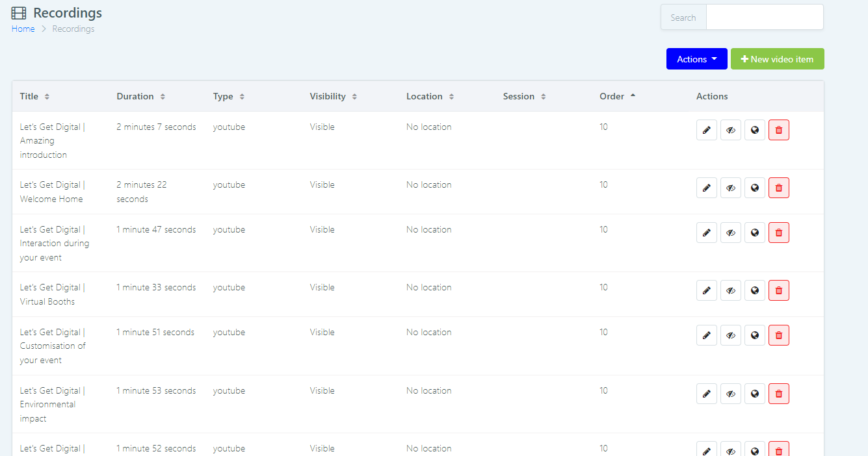Click the New video item button
Viewport: 868px width, 456px height.
(x=778, y=59)
